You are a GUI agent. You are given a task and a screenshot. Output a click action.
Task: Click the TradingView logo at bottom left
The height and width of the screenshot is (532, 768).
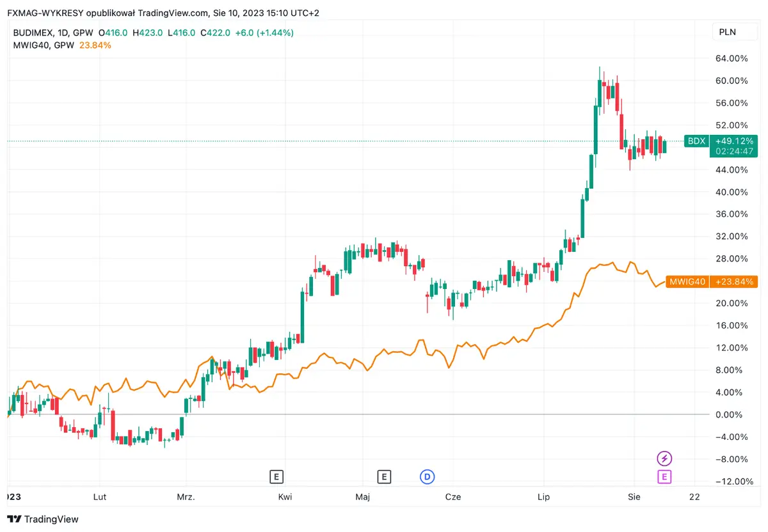point(43,519)
